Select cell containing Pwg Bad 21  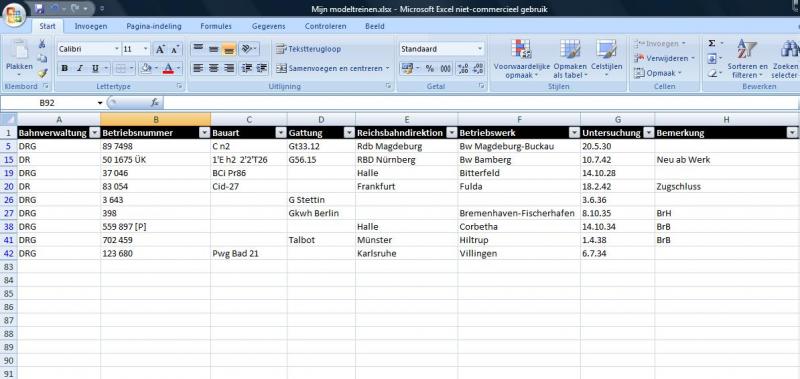click(x=248, y=254)
